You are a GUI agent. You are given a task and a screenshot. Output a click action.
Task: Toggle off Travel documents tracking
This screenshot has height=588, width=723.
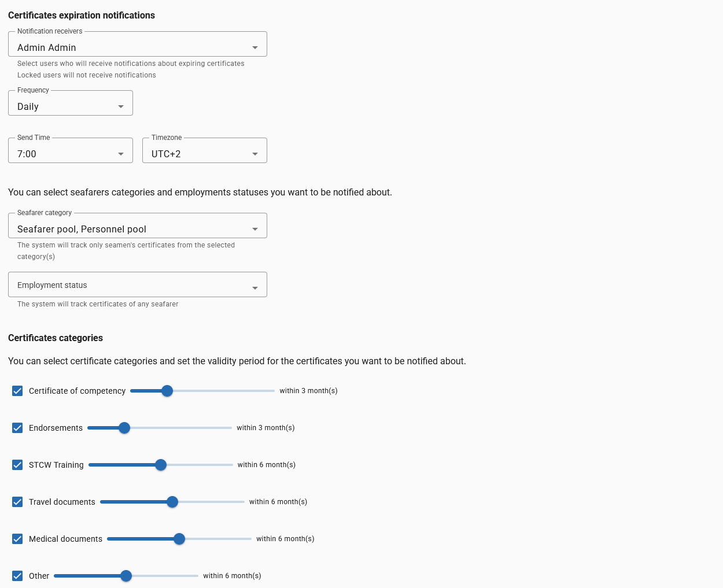point(17,502)
